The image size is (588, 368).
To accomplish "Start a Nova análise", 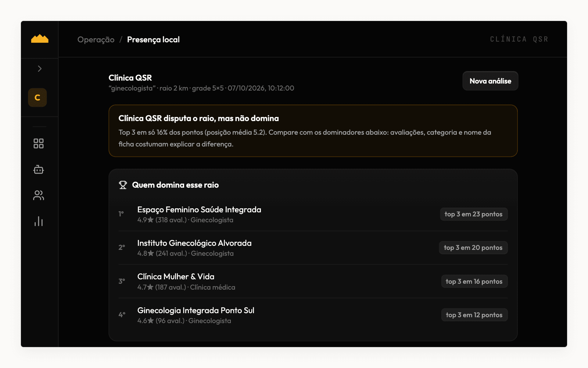I will tap(490, 81).
